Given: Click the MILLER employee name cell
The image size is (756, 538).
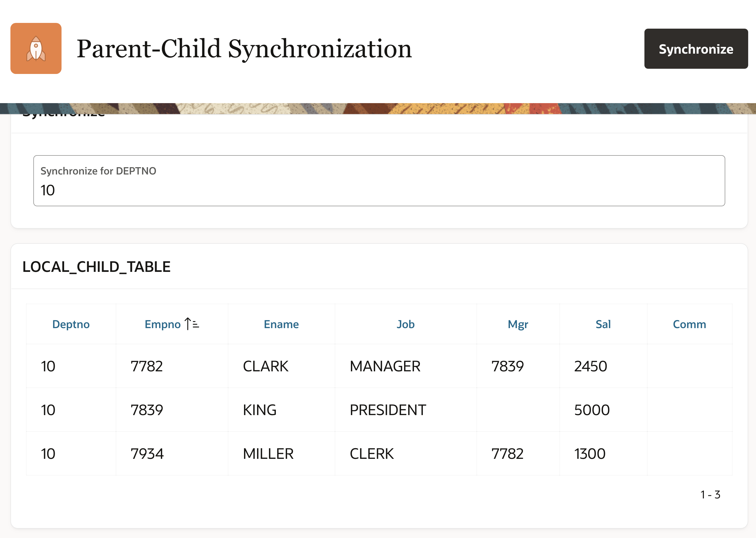Looking at the screenshot, I should click(268, 454).
